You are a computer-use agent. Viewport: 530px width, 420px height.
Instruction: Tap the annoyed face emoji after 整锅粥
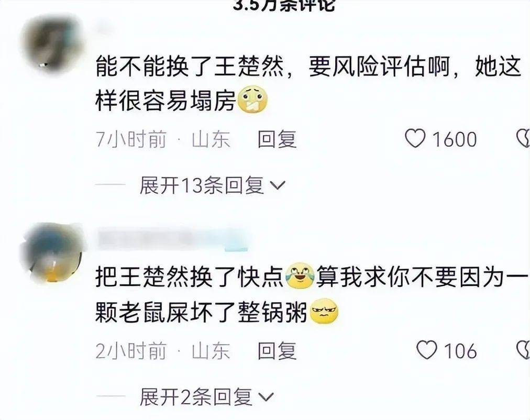pyautogui.click(x=324, y=312)
